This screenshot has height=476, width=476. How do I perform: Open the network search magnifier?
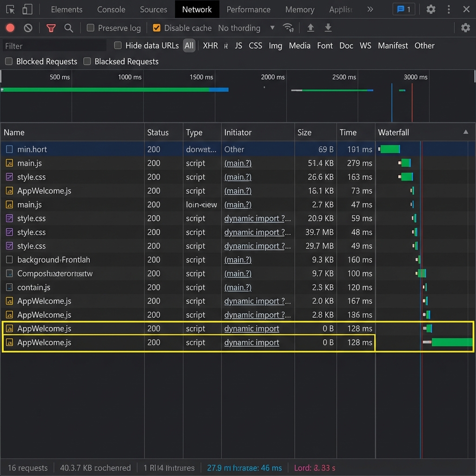[x=69, y=28]
